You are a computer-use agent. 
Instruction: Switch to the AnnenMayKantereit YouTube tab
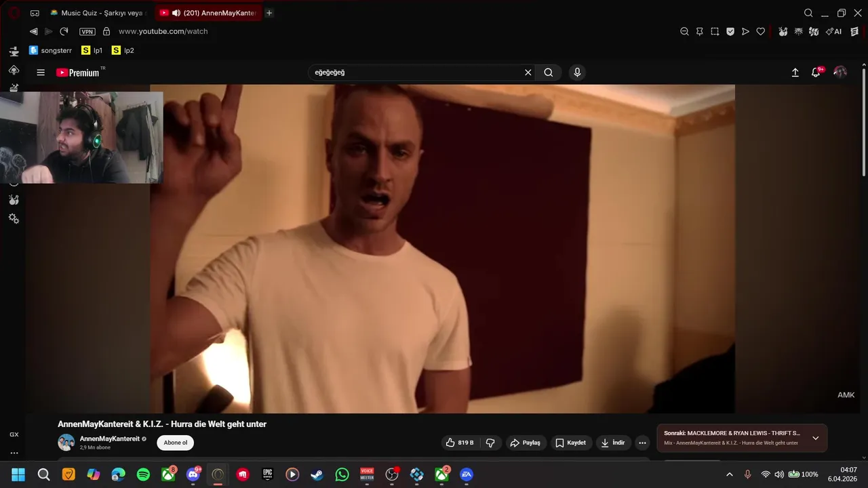[209, 13]
